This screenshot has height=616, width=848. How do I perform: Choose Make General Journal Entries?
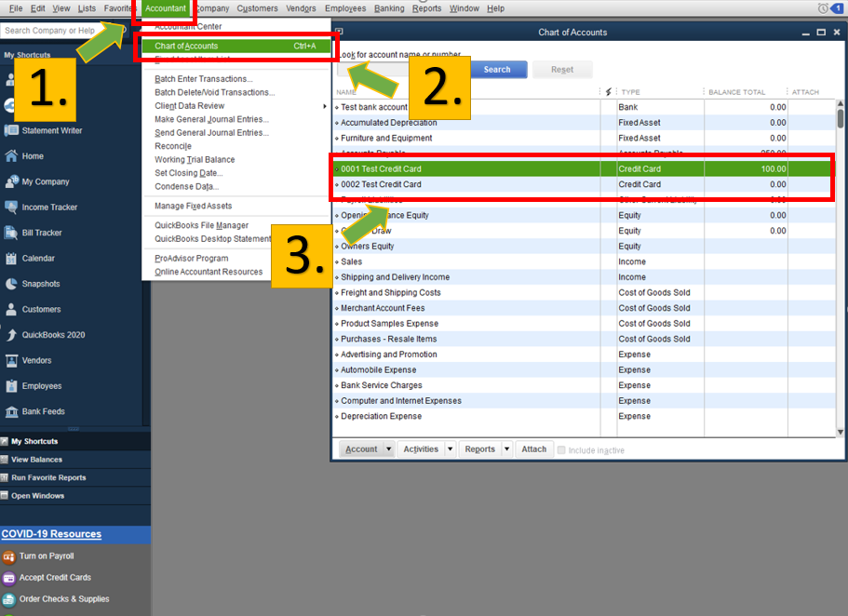[x=236, y=119]
